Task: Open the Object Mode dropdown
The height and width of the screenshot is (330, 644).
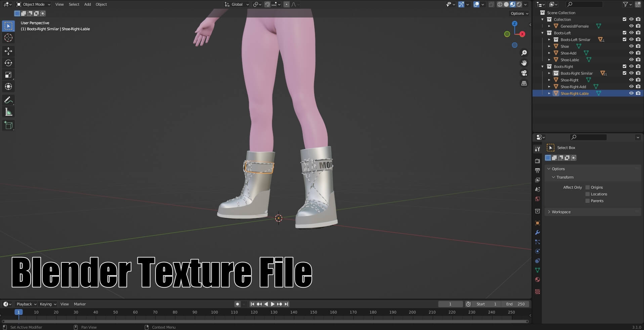Action: coord(33,4)
